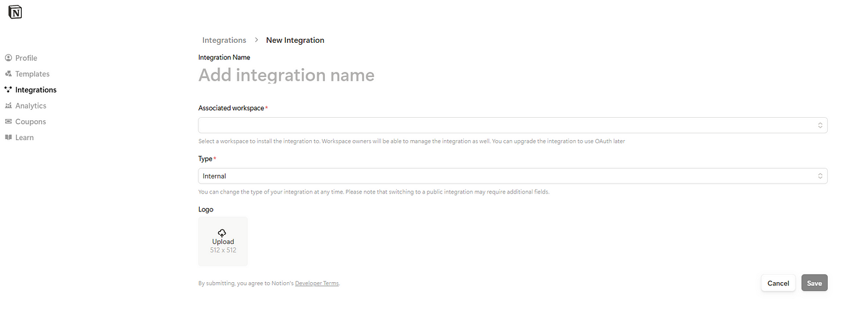Click the cloud upload icon in Logo box
The image size is (868, 320).
223,233
